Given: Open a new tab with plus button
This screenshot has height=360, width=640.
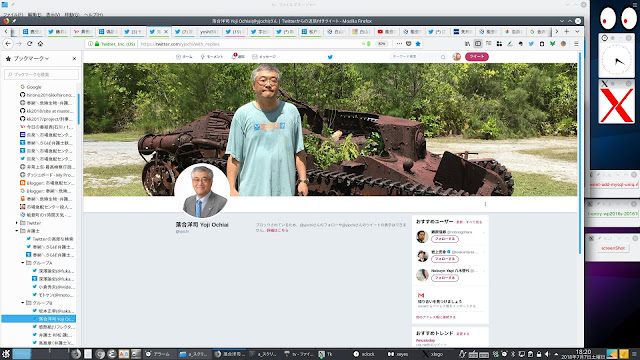Looking at the screenshot, I should coord(567,31).
